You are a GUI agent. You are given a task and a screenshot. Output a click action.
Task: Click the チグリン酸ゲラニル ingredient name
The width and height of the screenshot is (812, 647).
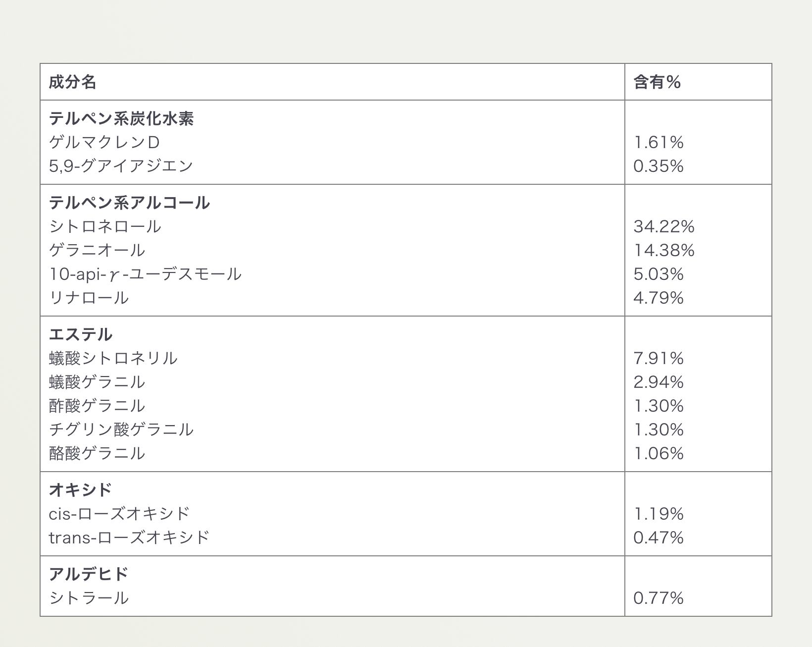(121, 430)
